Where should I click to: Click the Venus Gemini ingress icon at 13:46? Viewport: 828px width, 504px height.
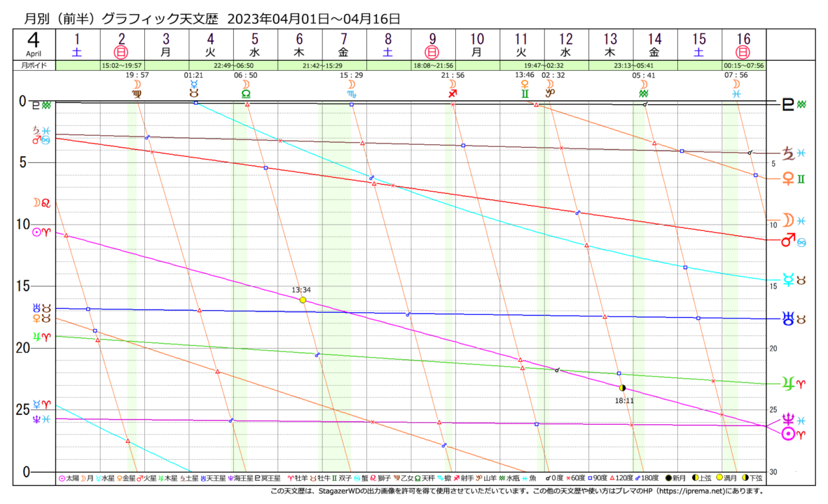[523, 87]
